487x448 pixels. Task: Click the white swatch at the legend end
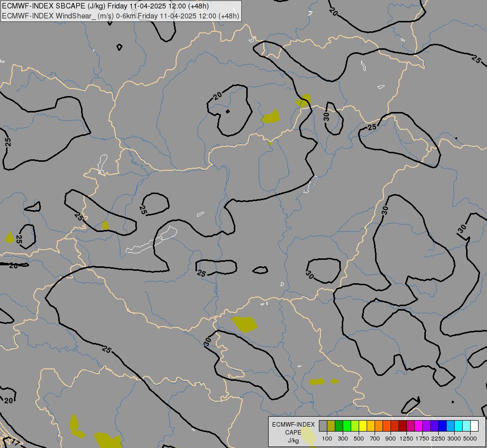pyautogui.click(x=474, y=426)
